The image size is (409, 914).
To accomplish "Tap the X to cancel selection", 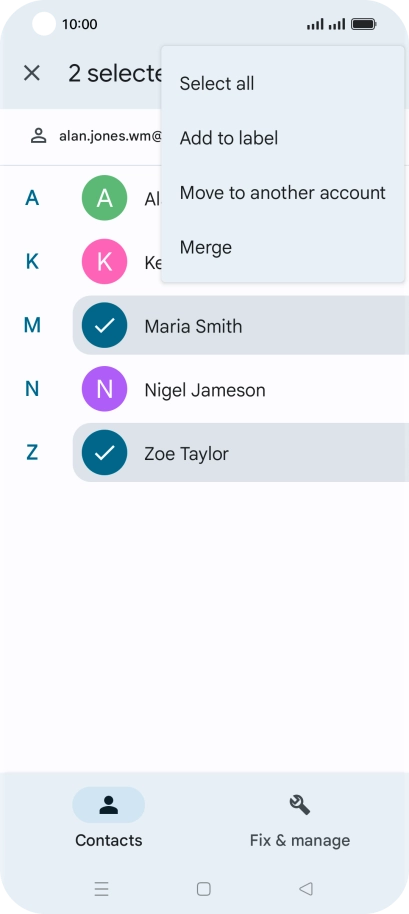I will (31, 73).
